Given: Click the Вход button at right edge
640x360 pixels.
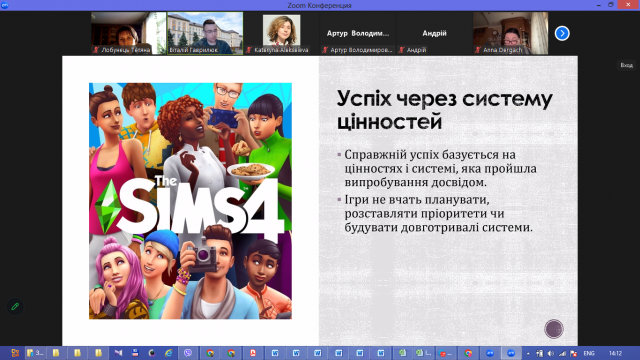Looking at the screenshot, I should click(x=627, y=65).
